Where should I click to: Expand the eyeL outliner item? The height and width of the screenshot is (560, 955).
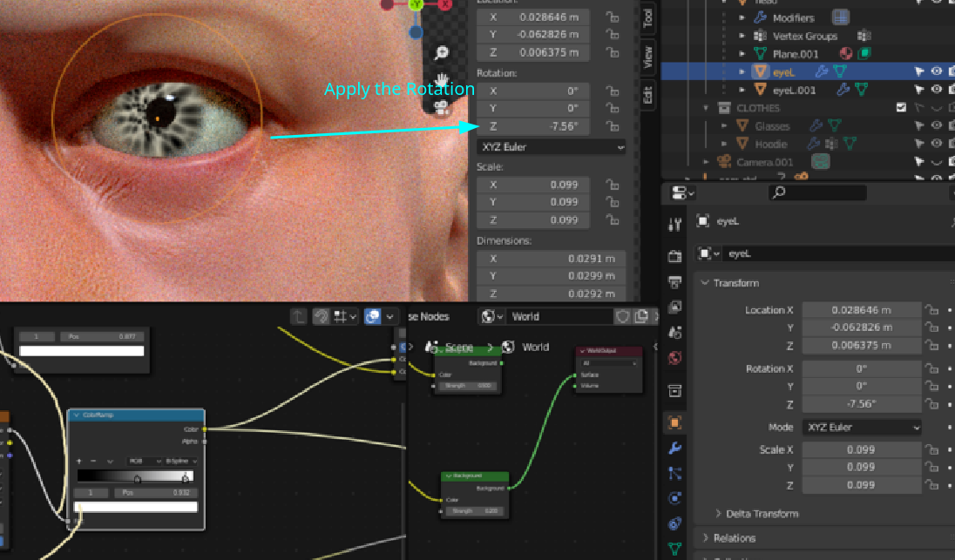[x=742, y=71]
